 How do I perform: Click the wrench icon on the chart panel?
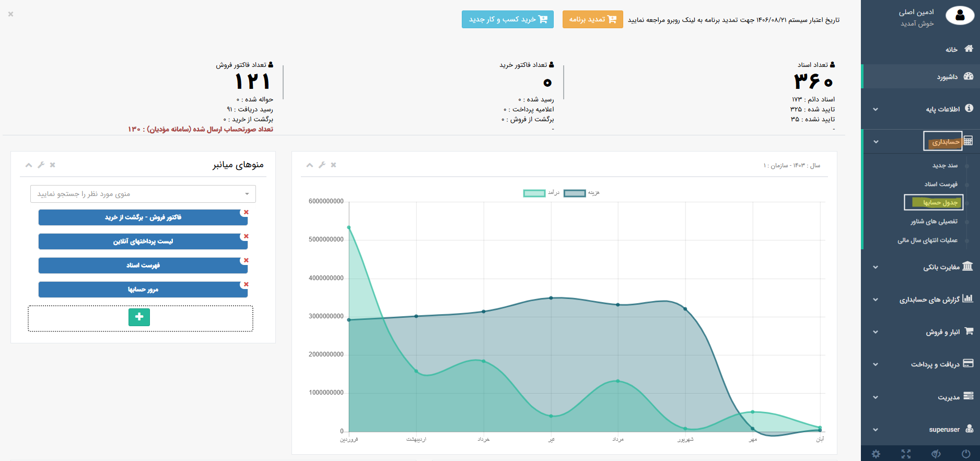322,165
